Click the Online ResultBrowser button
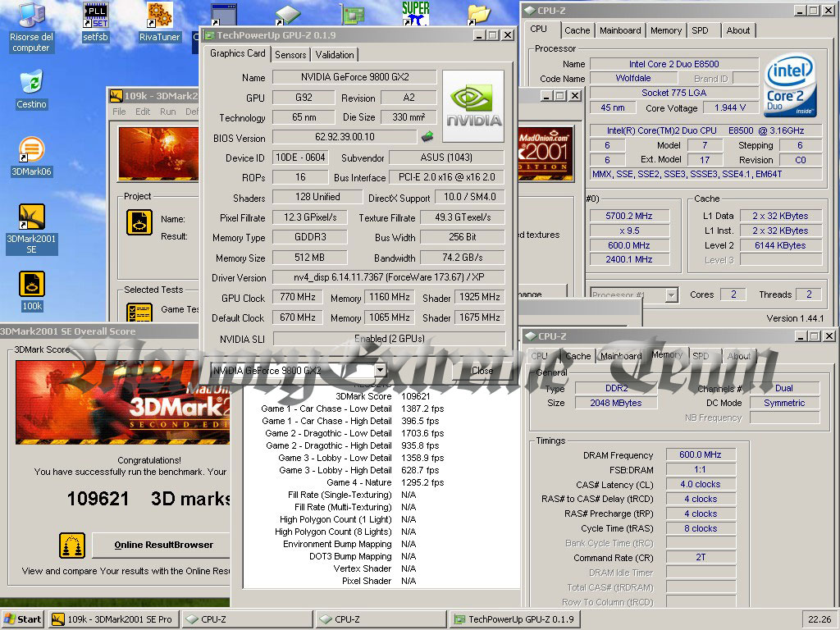Screen dimensions: 840x630 click(x=163, y=545)
